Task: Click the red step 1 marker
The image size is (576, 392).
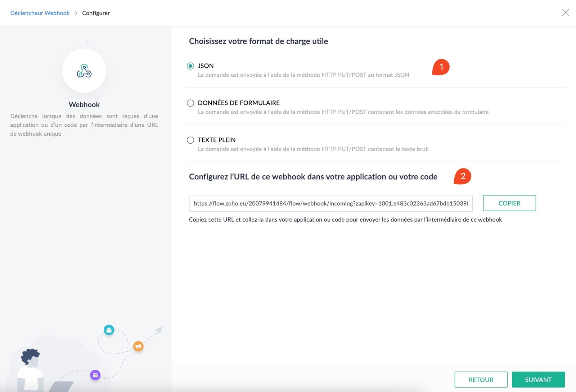Action: click(x=441, y=67)
